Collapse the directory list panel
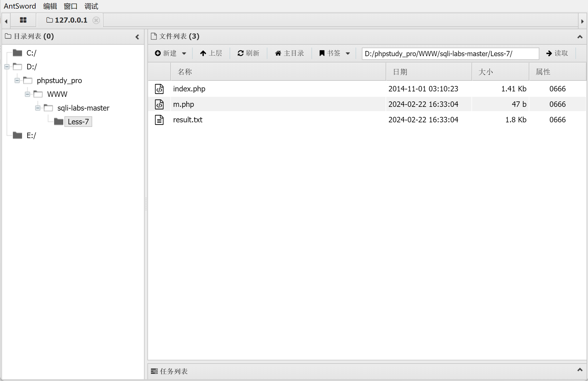The image size is (588, 381). [x=137, y=37]
